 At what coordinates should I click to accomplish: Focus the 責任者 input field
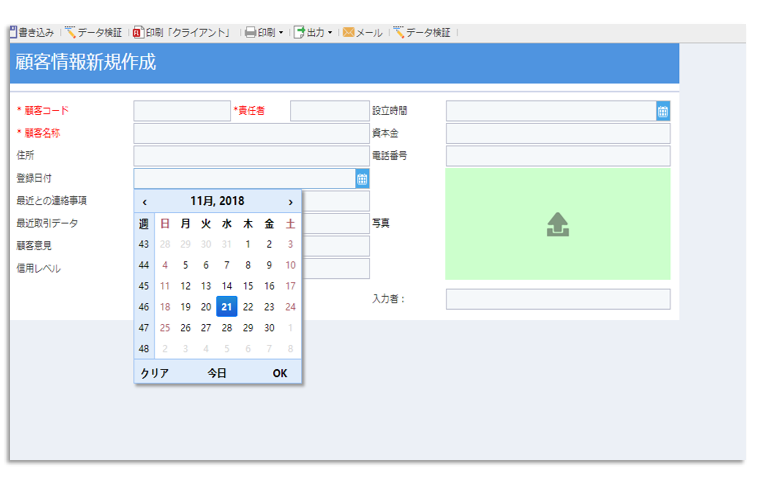pos(330,111)
